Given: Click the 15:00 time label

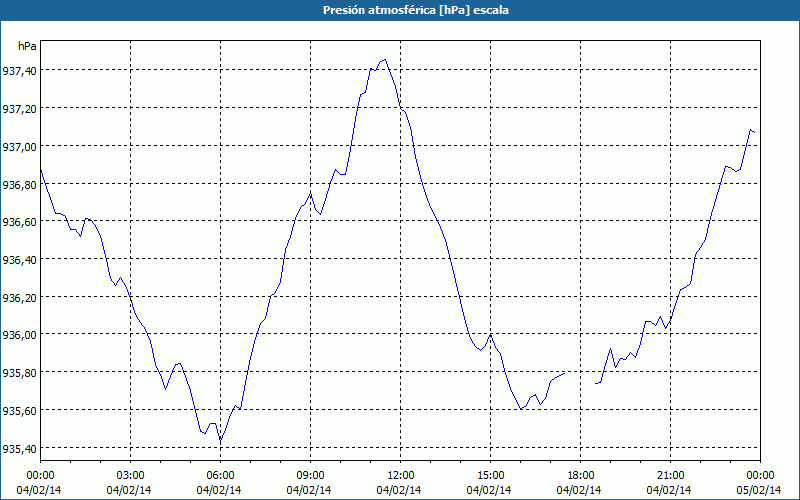Looking at the screenshot, I should [490, 476].
